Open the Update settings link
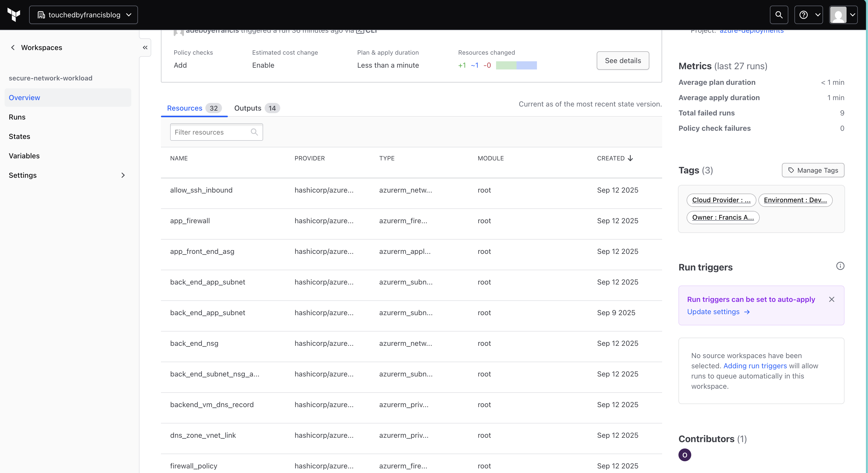This screenshot has height=473, width=868. 713,312
